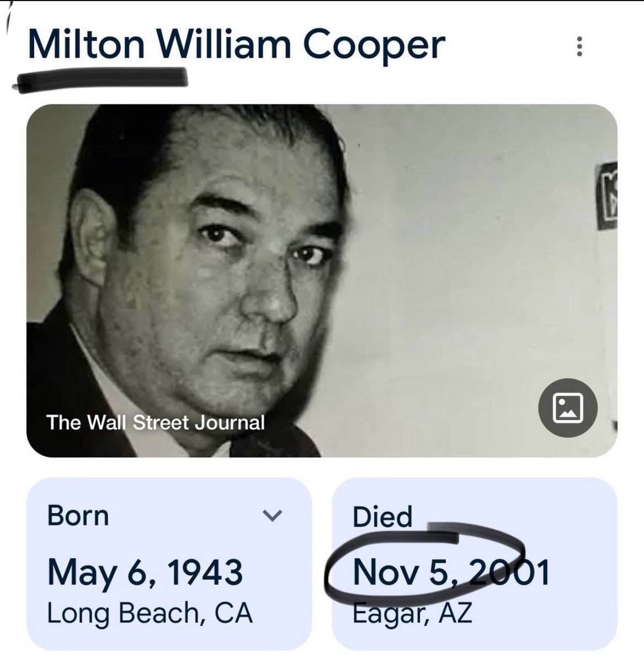Screen dimensions: 644x662
Task: Select the Died label
Action: (x=382, y=516)
